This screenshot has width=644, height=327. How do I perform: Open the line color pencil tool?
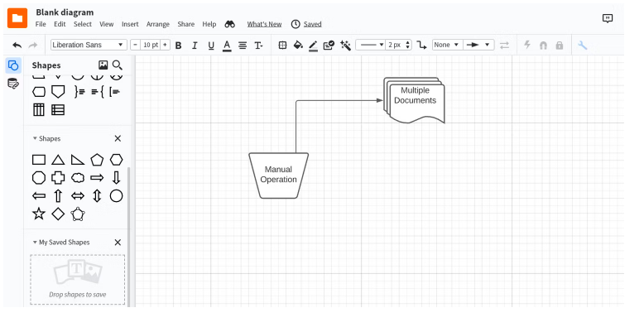[x=314, y=46]
